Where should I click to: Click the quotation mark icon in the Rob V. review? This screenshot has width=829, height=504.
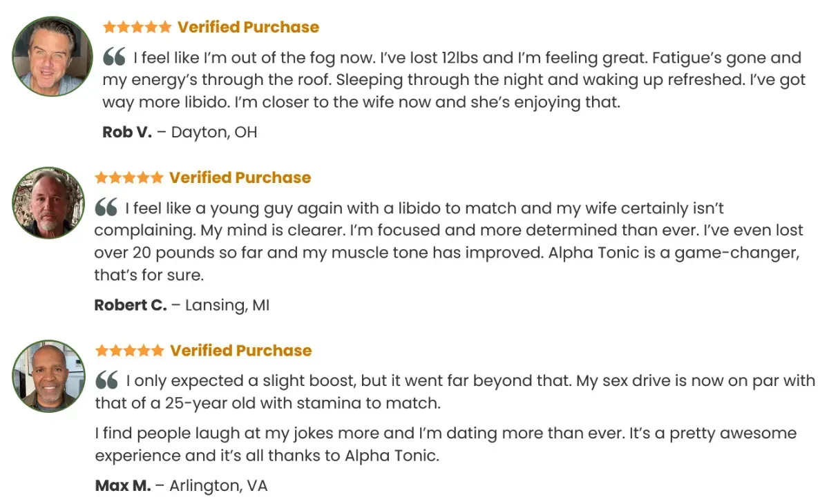click(114, 57)
